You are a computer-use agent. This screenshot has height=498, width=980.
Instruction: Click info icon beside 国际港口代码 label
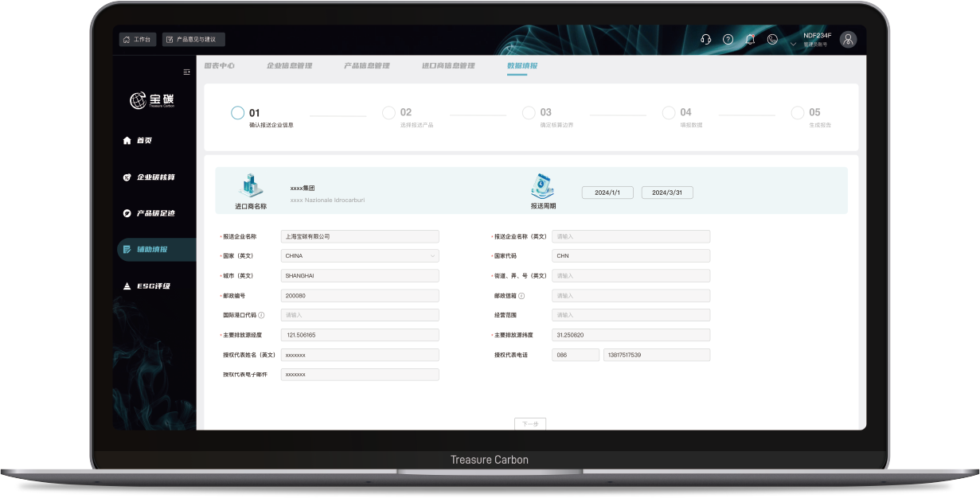261,315
